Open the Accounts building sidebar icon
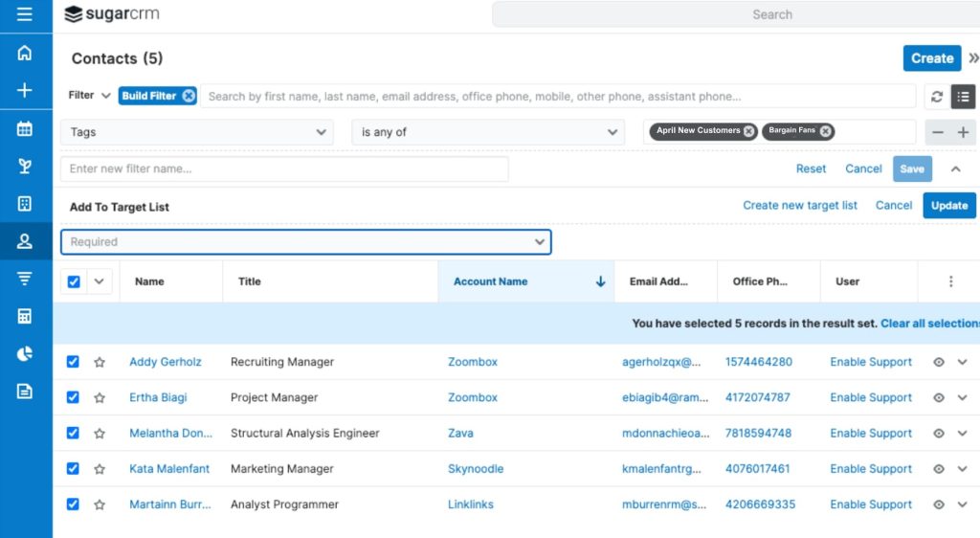The height and width of the screenshot is (538, 980). pos(24,204)
